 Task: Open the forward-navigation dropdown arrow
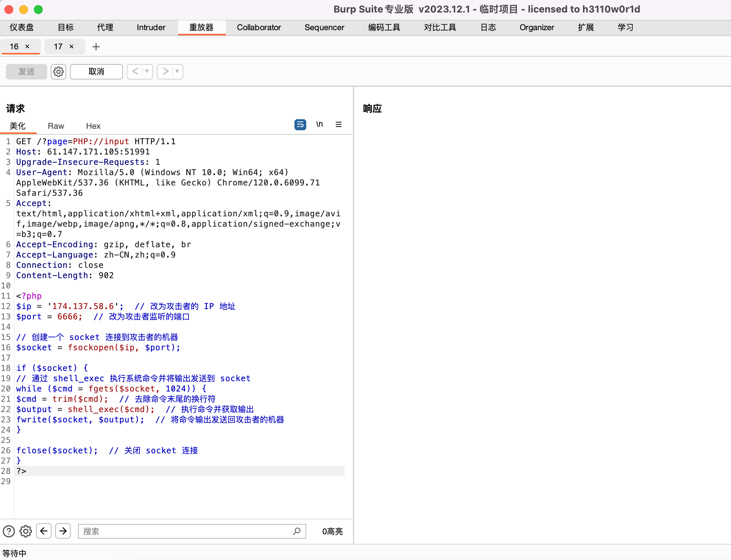click(176, 71)
